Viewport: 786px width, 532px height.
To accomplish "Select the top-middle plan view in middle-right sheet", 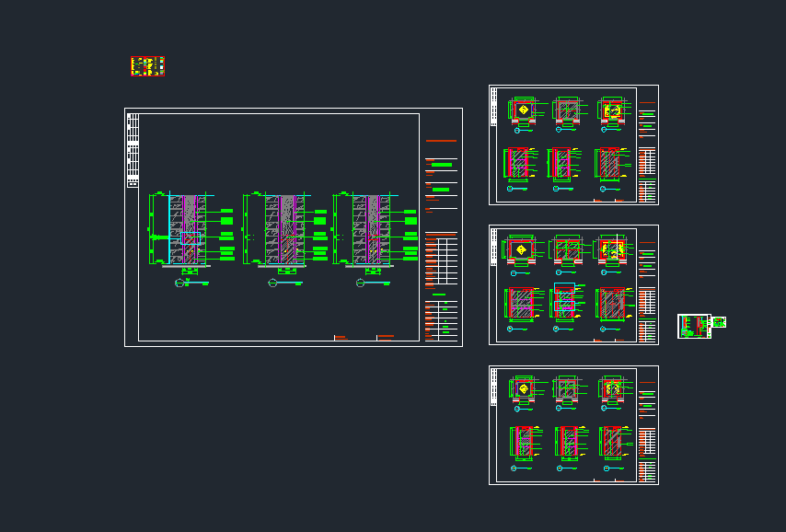I will pos(568,250).
